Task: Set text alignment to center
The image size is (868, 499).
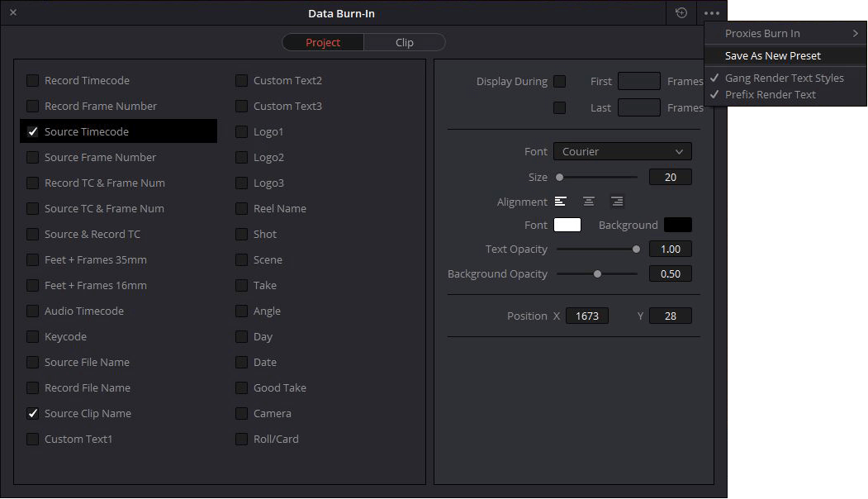Action: pyautogui.click(x=589, y=202)
